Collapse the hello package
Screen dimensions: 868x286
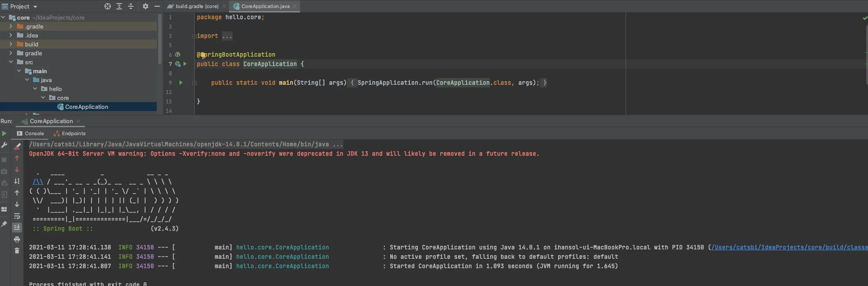click(x=35, y=89)
